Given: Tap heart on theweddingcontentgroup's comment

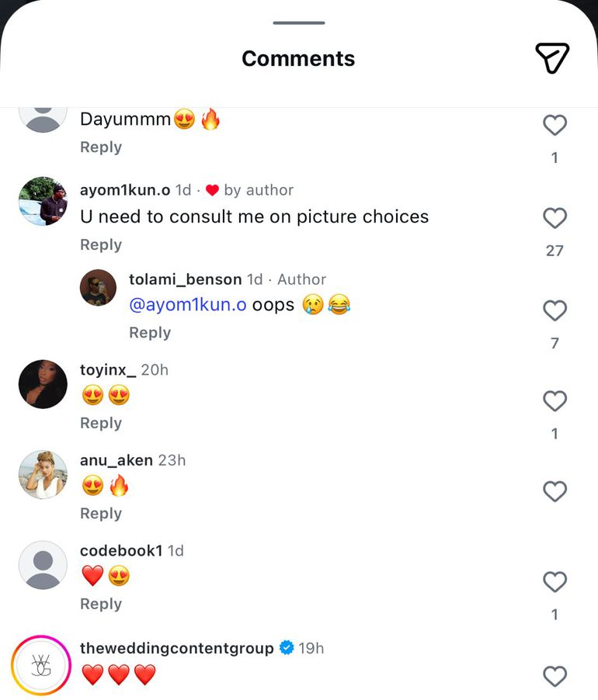Looking at the screenshot, I should pyautogui.click(x=555, y=676).
